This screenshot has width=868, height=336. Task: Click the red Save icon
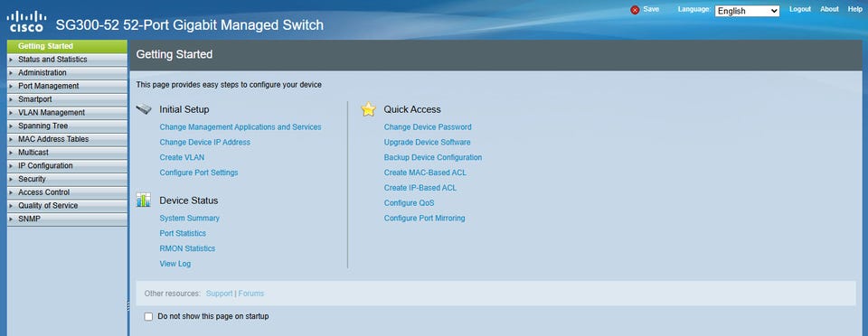635,10
